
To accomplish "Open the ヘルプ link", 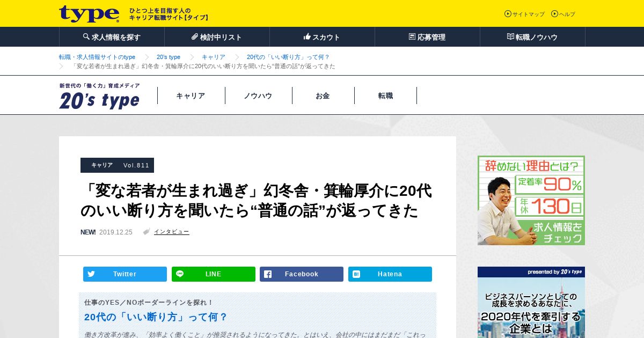I will point(567,14).
